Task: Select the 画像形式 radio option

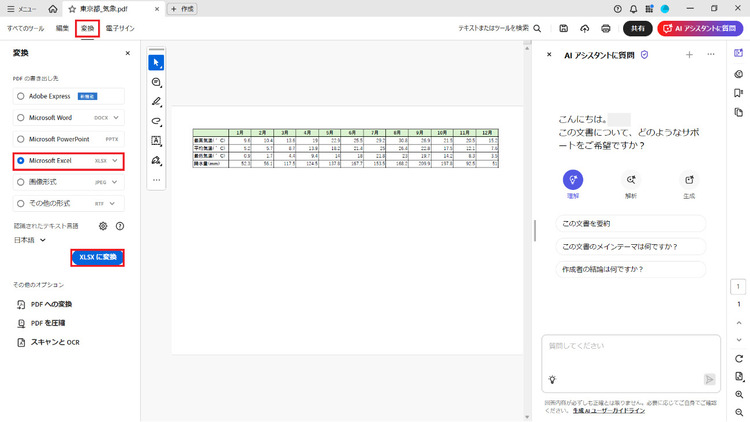Action: tap(21, 182)
